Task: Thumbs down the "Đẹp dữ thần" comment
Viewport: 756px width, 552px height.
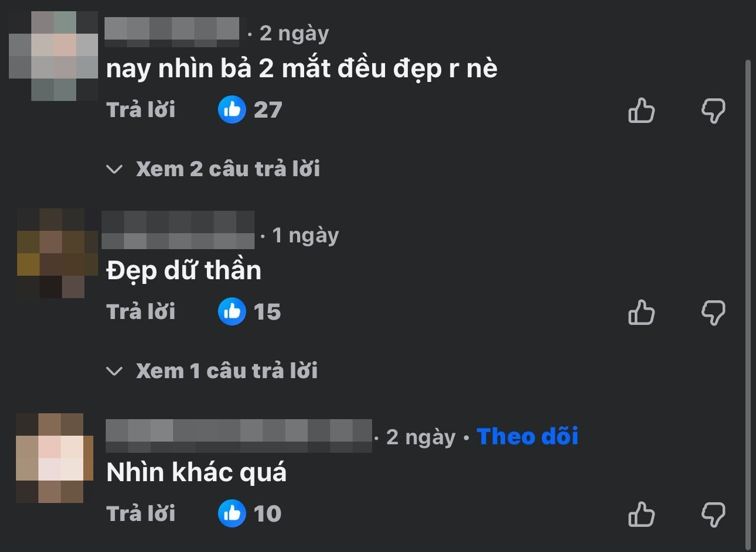Action: coord(713,312)
